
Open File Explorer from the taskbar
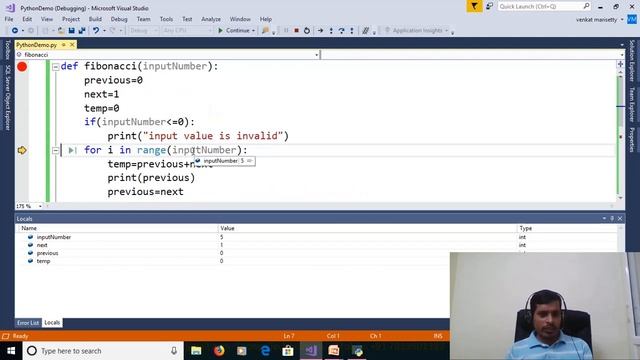196,351
